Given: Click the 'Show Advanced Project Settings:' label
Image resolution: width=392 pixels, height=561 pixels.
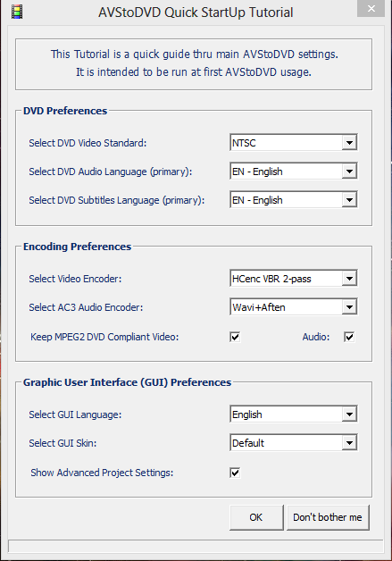Looking at the screenshot, I should tap(102, 473).
